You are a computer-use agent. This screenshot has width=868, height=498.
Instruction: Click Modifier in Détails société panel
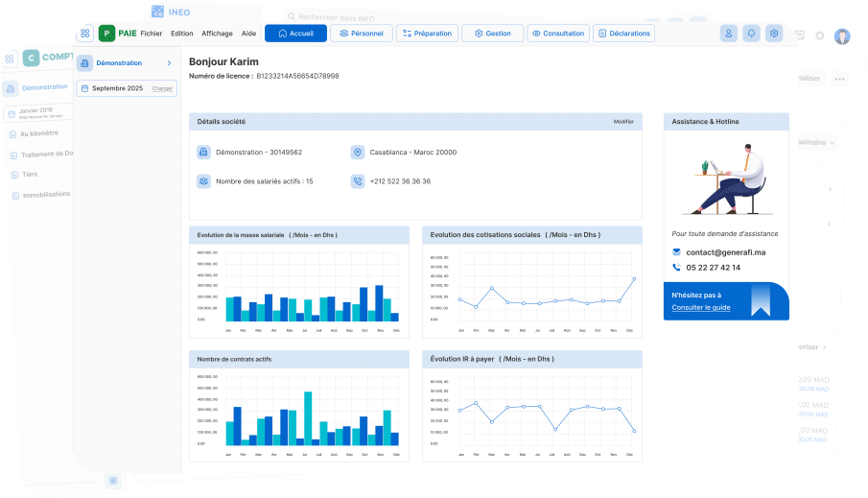(x=623, y=122)
